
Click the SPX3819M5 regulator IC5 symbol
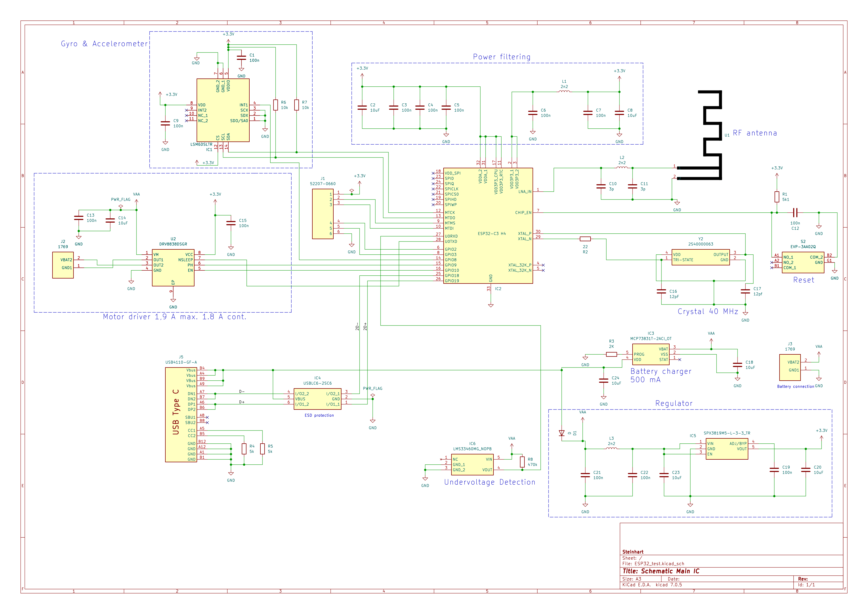(x=727, y=449)
